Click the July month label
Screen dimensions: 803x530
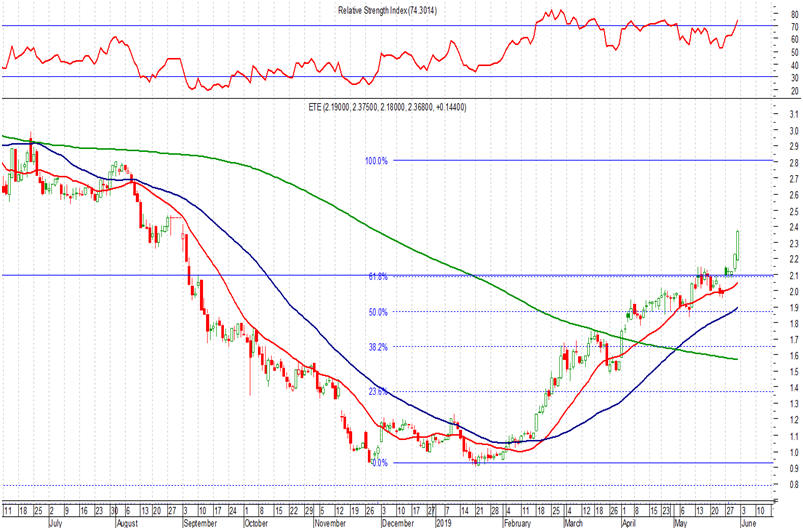[x=55, y=523]
